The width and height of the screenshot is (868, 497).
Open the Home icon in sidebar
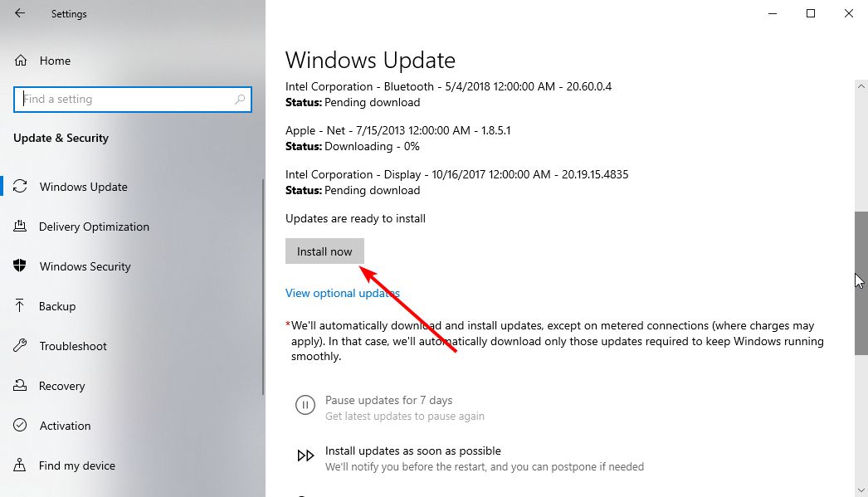[x=21, y=61]
